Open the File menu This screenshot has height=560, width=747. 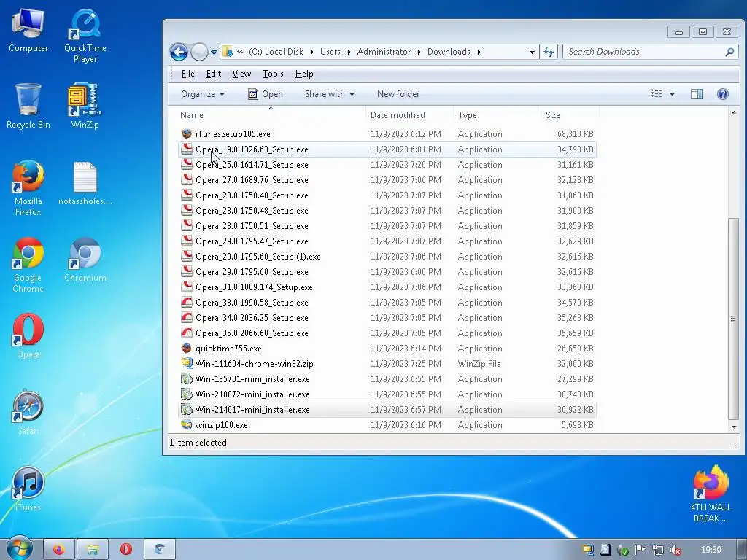click(187, 74)
